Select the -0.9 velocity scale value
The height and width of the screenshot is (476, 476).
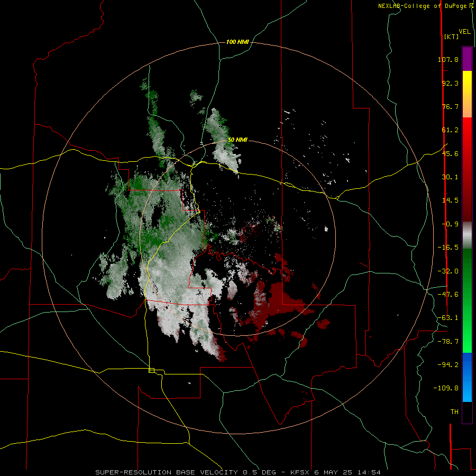(450, 224)
